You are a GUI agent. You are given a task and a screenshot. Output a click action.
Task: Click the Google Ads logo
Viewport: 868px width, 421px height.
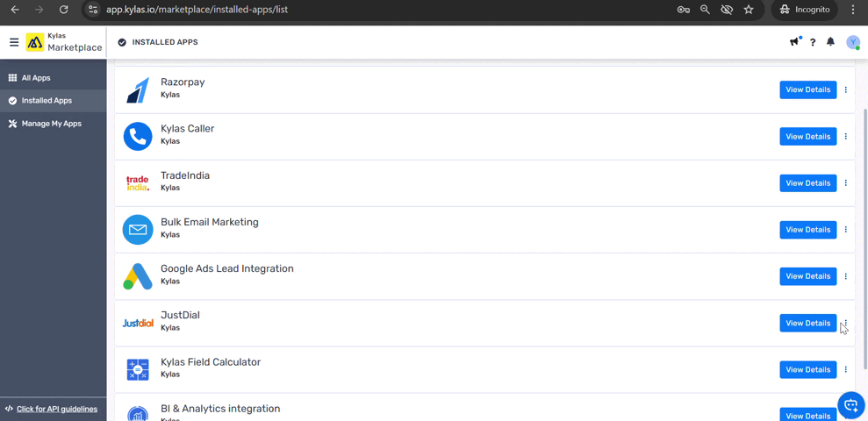point(138,276)
